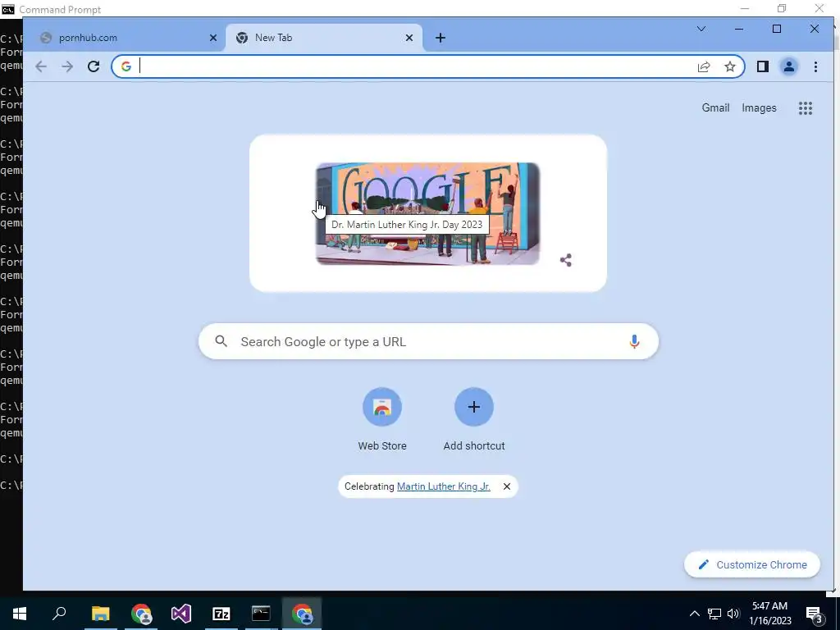Reload the current page
Image resolution: width=840 pixels, height=630 pixels.
(94, 66)
